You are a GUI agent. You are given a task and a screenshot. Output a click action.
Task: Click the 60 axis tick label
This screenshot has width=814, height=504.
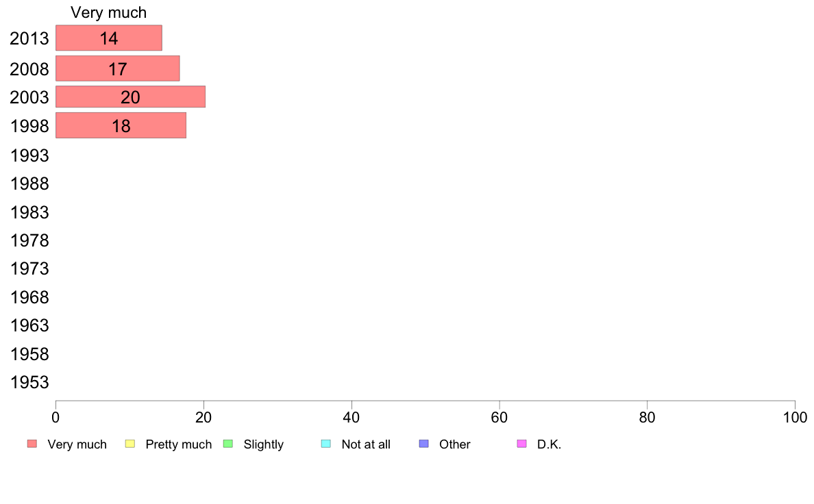click(x=500, y=417)
